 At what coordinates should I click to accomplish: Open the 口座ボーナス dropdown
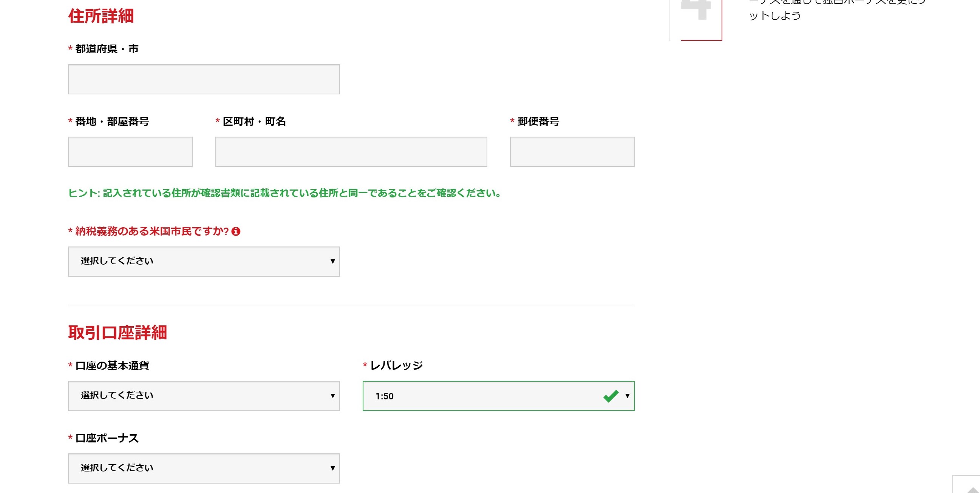[x=204, y=468]
